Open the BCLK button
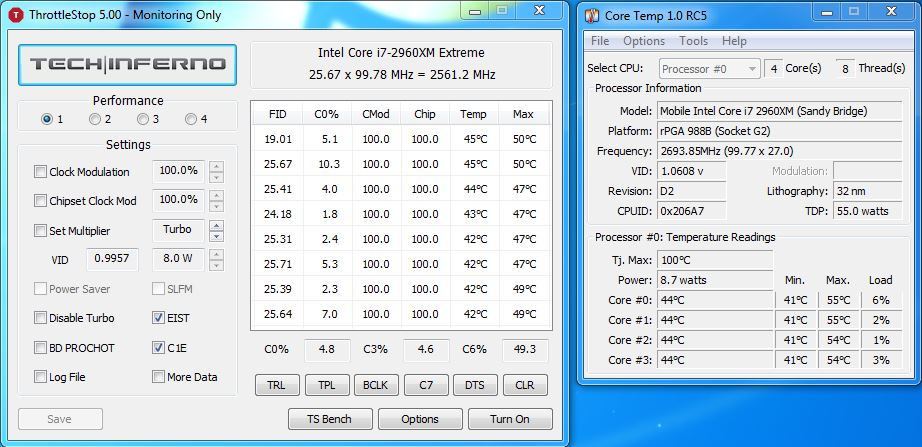This screenshot has width=922, height=447. click(x=376, y=385)
